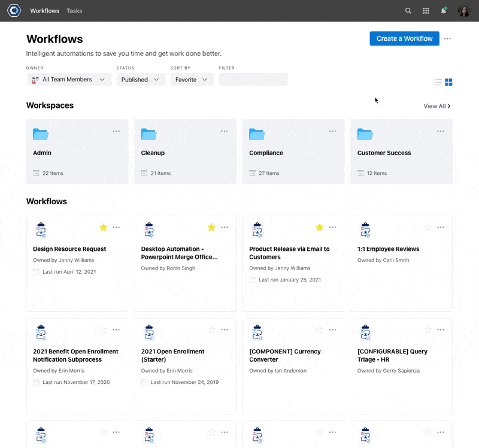
Task: Open Design Resource Request workflow title
Action: pos(69,249)
